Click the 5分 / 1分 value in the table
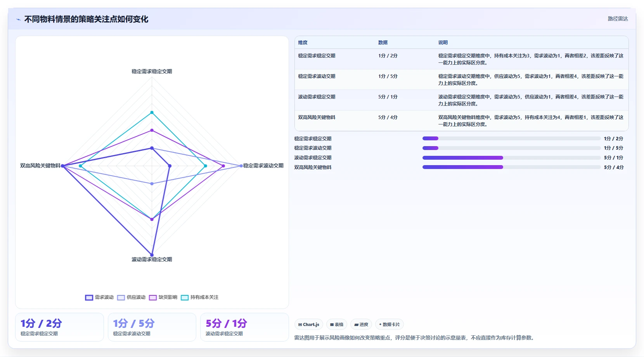The width and height of the screenshot is (644, 357). [388, 97]
